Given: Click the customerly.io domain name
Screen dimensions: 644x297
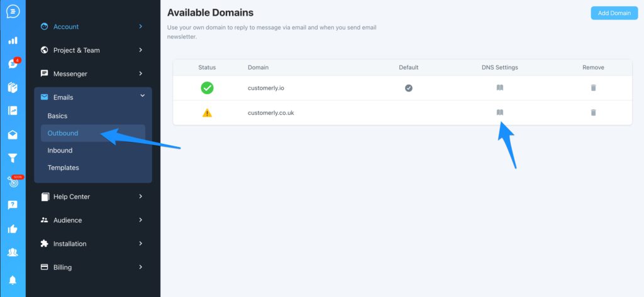Looking at the screenshot, I should click(x=266, y=88).
